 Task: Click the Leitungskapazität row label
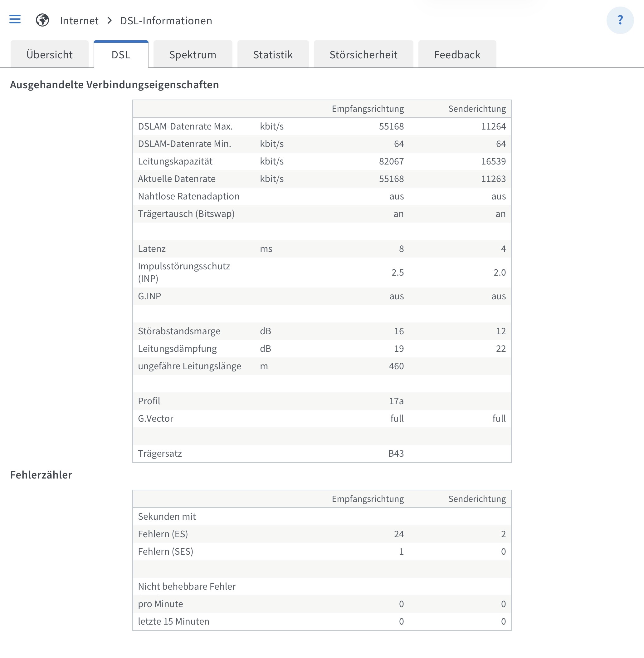pyautogui.click(x=175, y=161)
